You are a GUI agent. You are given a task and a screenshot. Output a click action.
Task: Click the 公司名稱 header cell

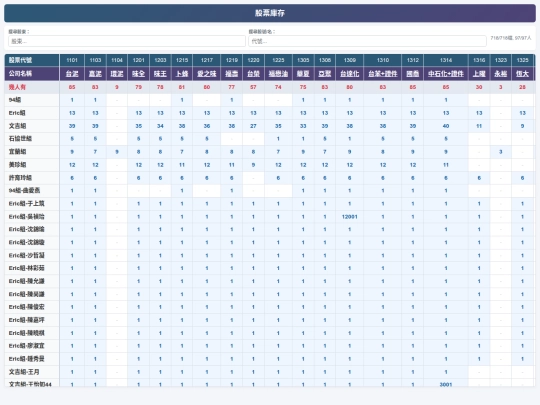tap(32, 74)
